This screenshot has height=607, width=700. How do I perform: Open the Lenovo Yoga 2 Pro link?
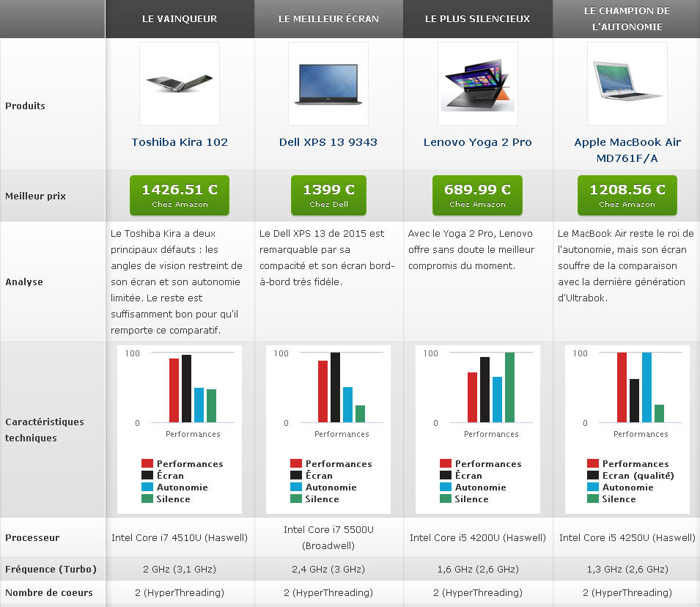(477, 142)
